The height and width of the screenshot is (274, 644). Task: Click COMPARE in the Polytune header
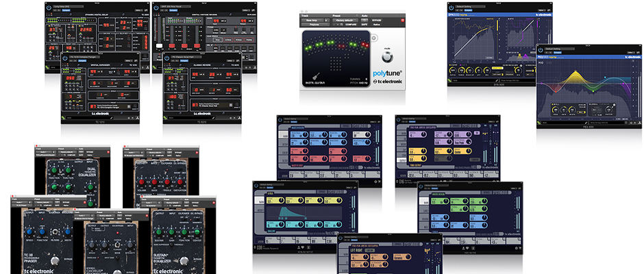coord(351,25)
